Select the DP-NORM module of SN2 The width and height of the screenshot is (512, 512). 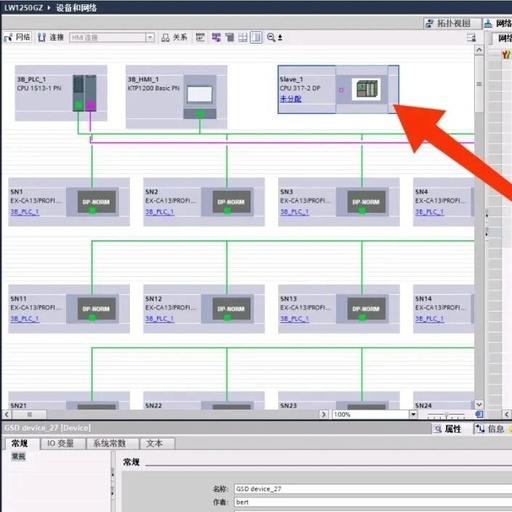(x=232, y=202)
